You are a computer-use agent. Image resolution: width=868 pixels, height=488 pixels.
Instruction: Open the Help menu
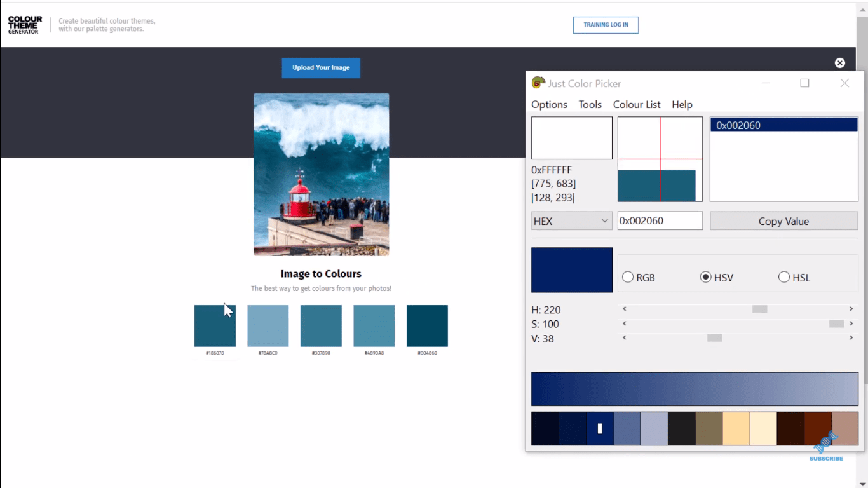(682, 104)
